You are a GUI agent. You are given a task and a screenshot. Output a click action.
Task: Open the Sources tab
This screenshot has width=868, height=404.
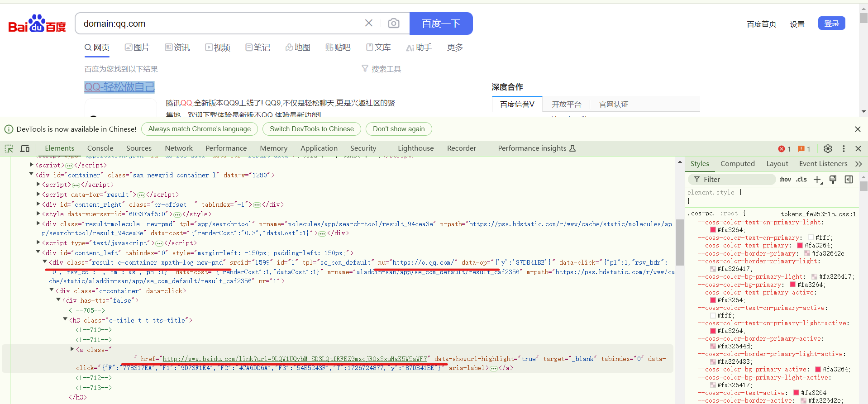[x=139, y=148]
